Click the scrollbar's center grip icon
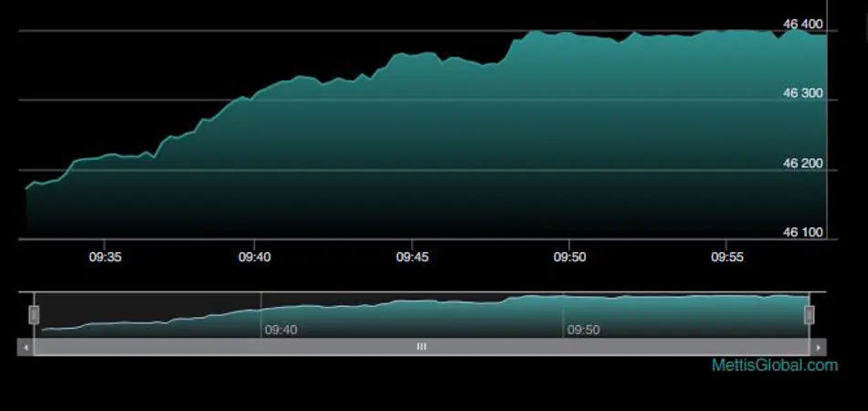Viewport: 868px width, 411px height. (x=421, y=347)
